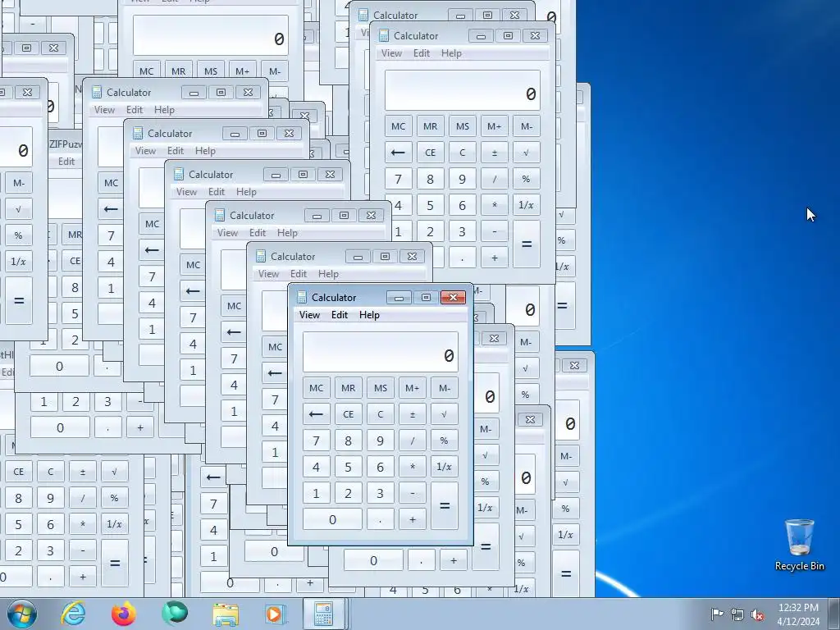
Task: Click CE in the fully visible background Calculator
Action: tap(430, 153)
